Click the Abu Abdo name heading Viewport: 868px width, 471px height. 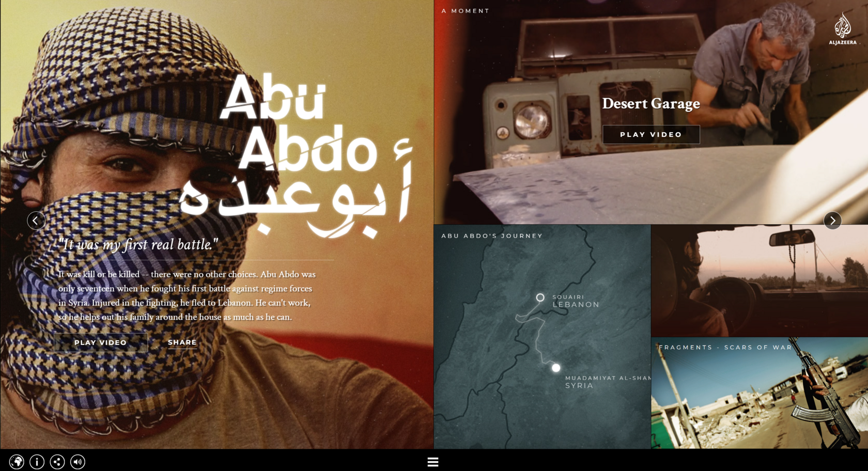coord(299,123)
